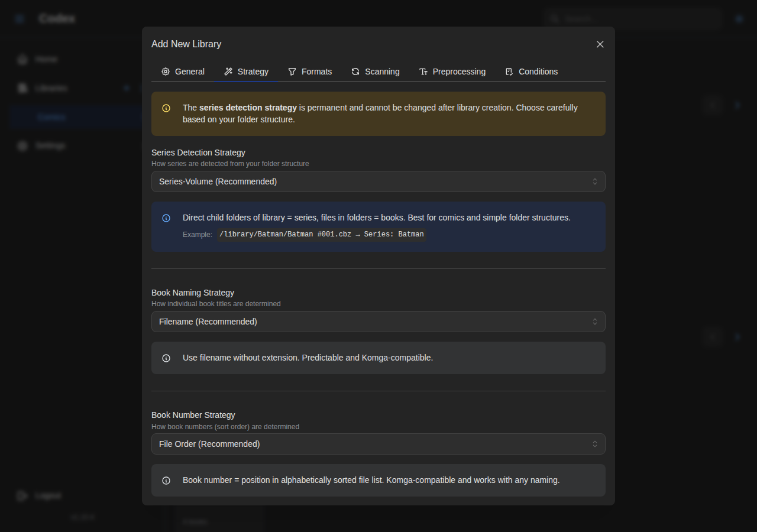Open the Series Detection Strategy dropdown
This screenshot has width=757, height=532.
[x=378, y=181]
